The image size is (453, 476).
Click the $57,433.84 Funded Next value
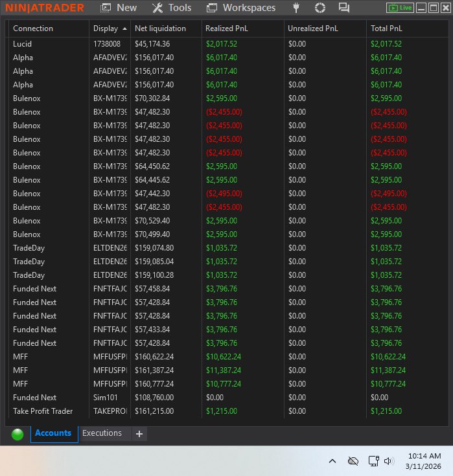point(152,330)
